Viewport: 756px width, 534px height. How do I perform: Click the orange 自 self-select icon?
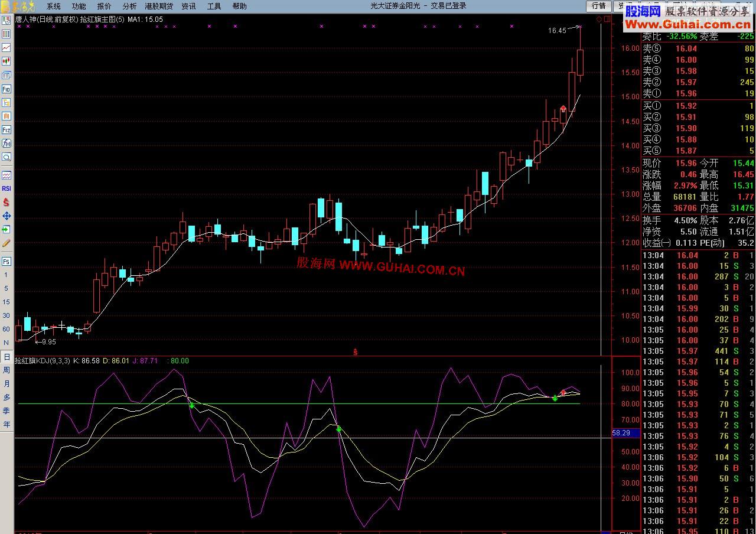coord(6,116)
